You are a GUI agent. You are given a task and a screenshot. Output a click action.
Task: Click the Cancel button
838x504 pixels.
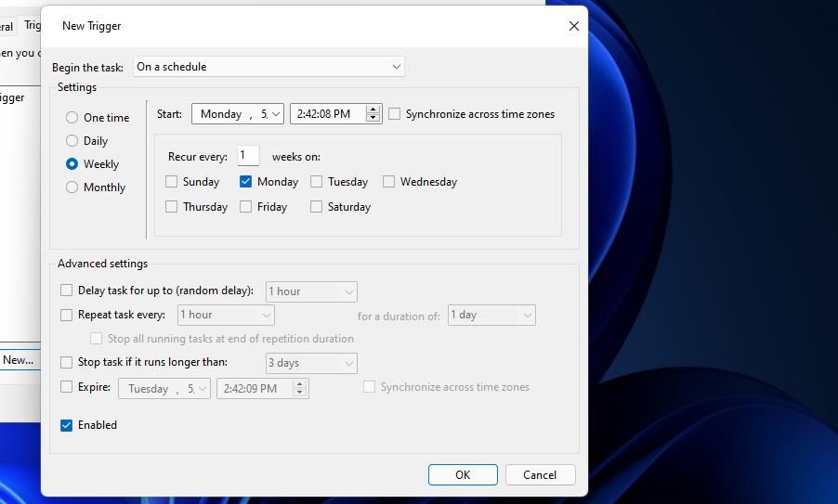coord(540,474)
